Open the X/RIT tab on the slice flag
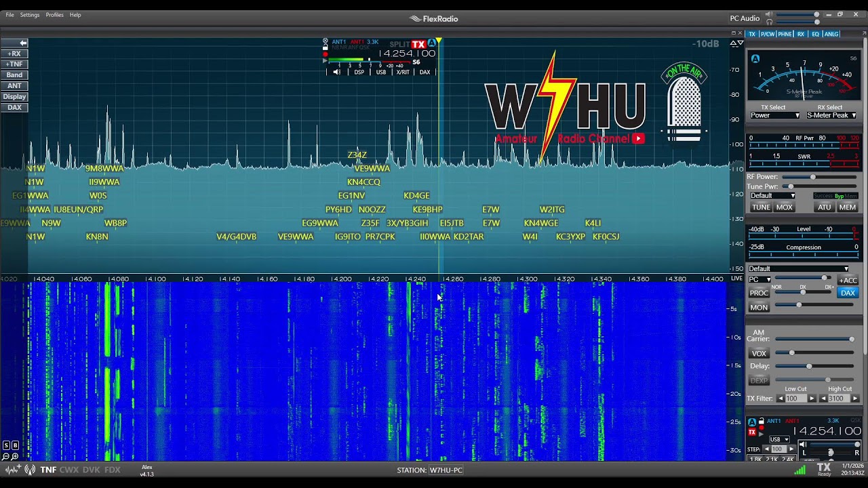Image resolution: width=868 pixels, height=488 pixels. [403, 72]
